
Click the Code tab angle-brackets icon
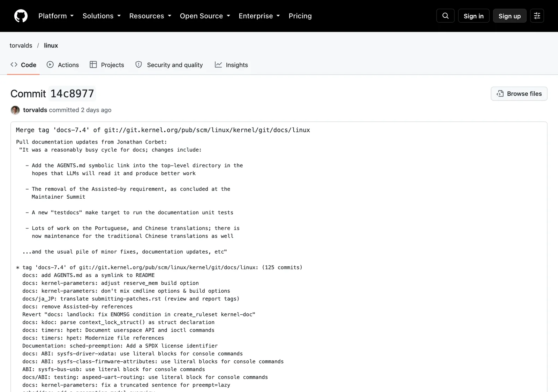pyautogui.click(x=14, y=64)
